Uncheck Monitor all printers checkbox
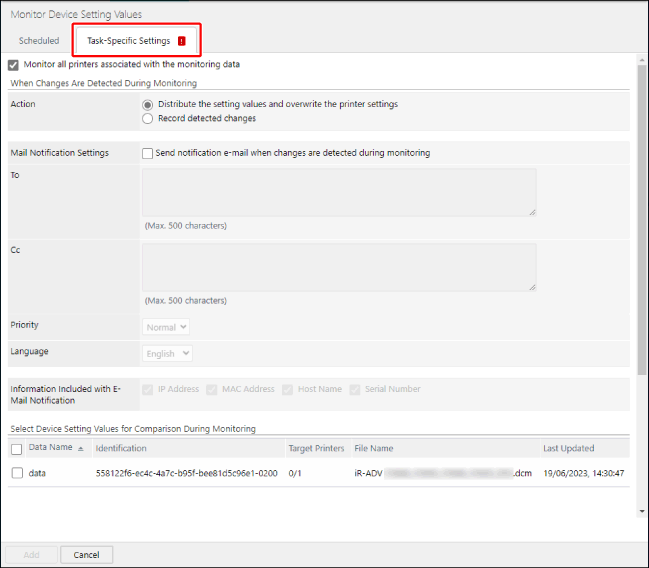The height and width of the screenshot is (568, 649). tap(13, 65)
